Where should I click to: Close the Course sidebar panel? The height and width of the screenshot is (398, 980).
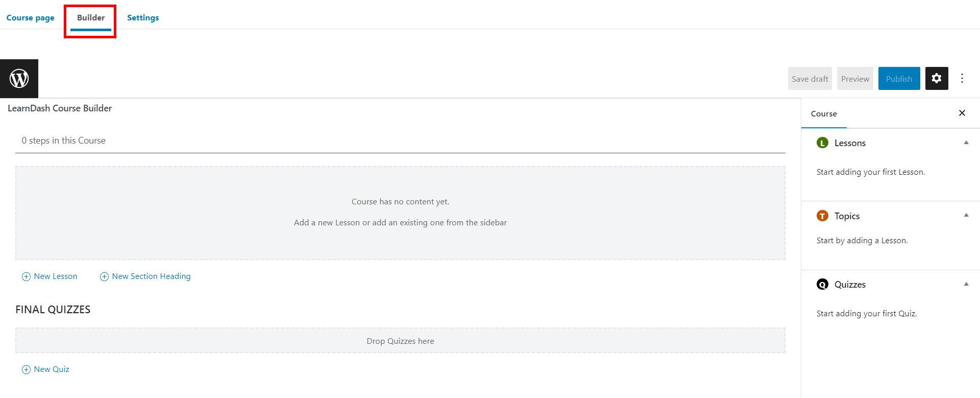point(962,113)
